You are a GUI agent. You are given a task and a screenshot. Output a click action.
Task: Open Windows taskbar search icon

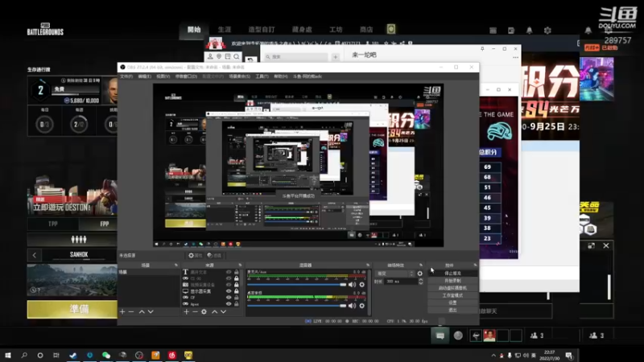pyautogui.click(x=24, y=356)
